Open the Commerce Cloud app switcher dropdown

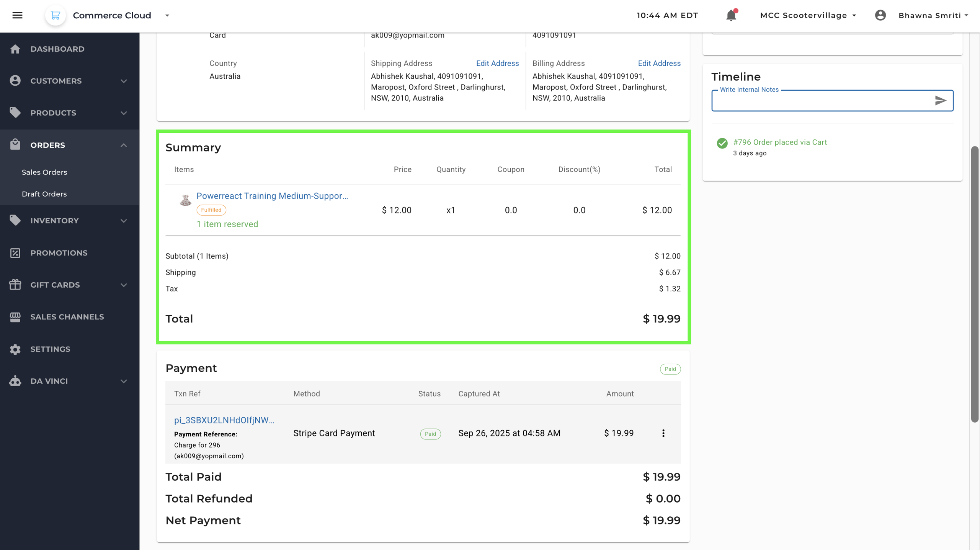pos(167,15)
